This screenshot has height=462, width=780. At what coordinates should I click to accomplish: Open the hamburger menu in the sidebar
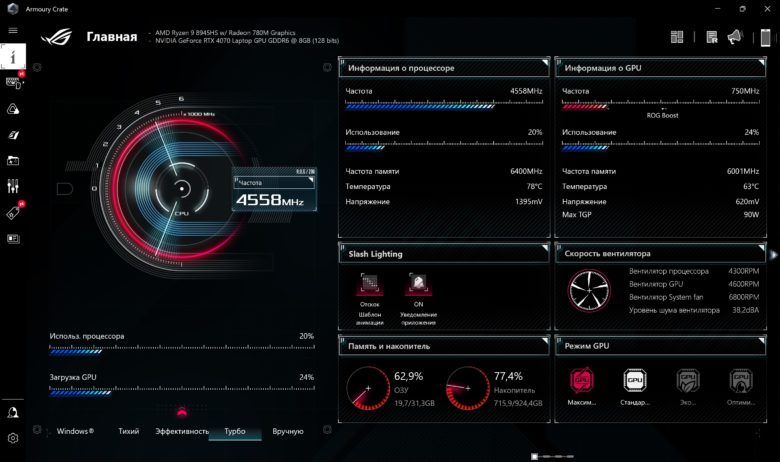[x=13, y=30]
